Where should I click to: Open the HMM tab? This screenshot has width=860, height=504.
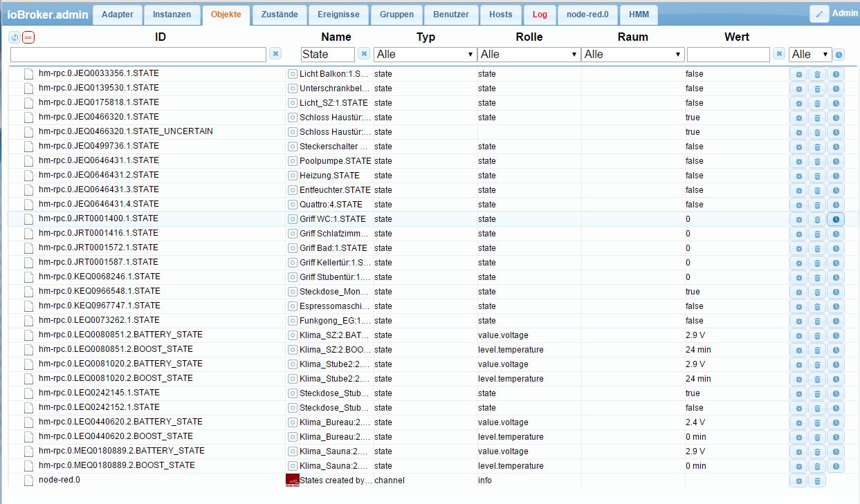coord(639,15)
